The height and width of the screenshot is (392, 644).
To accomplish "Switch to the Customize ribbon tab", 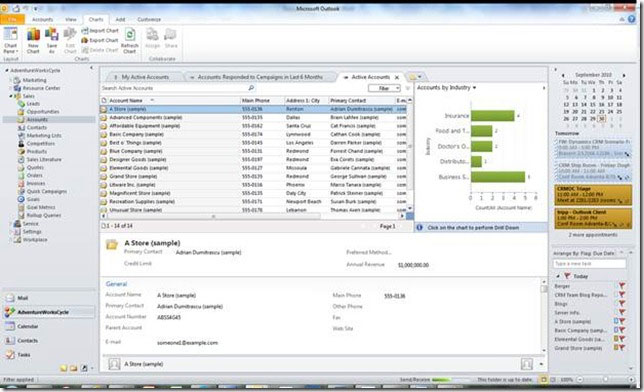I will click(x=149, y=19).
